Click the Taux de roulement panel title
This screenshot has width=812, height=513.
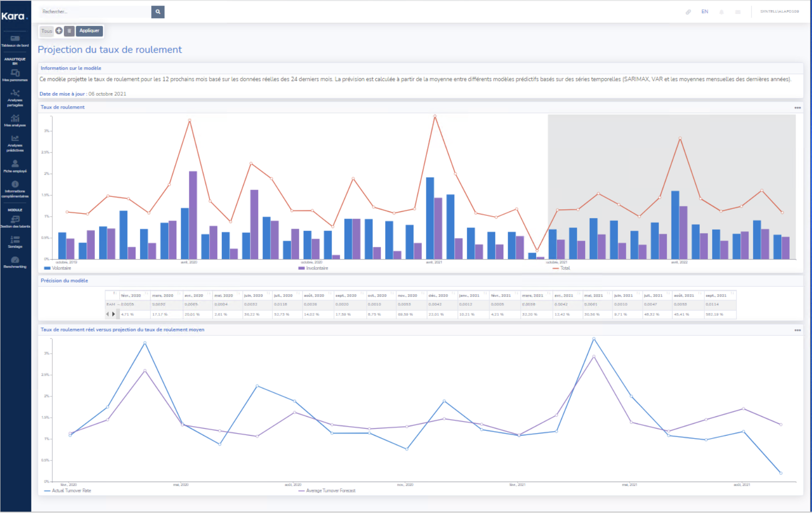pyautogui.click(x=63, y=107)
